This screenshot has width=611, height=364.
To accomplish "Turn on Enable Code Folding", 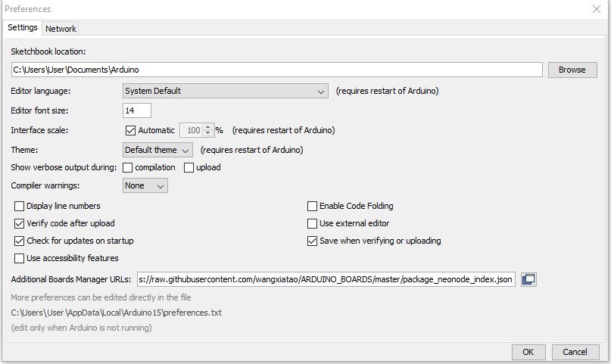I will coord(312,206).
